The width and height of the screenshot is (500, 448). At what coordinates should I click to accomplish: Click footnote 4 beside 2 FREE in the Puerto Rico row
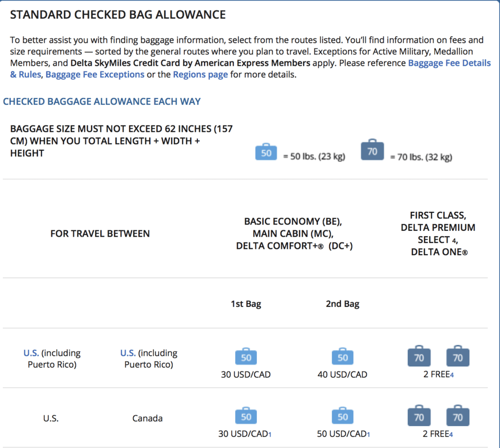coord(452,375)
